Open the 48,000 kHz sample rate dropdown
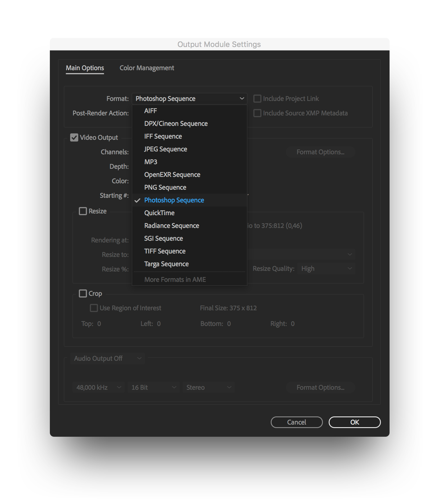The height and width of the screenshot is (504, 440). pyautogui.click(x=99, y=387)
